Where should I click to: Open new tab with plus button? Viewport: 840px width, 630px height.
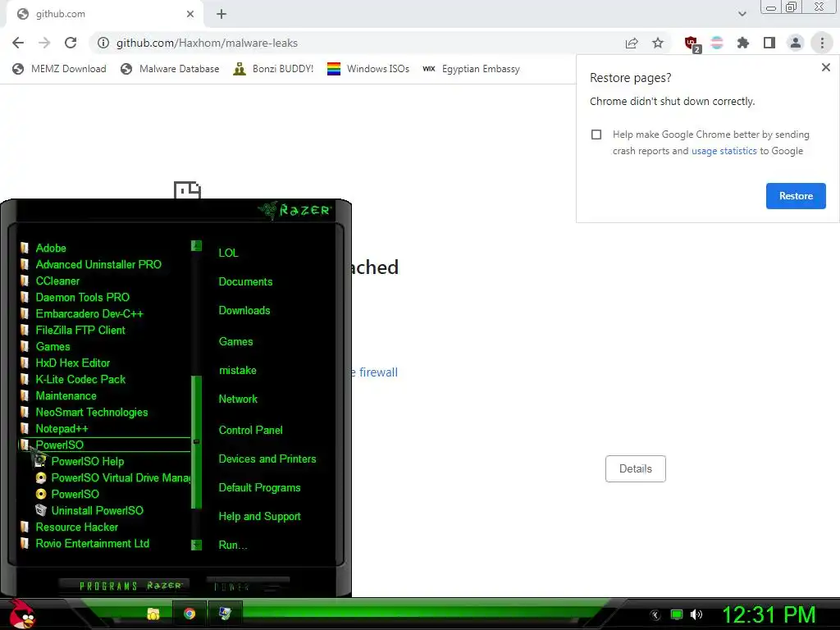(x=221, y=14)
